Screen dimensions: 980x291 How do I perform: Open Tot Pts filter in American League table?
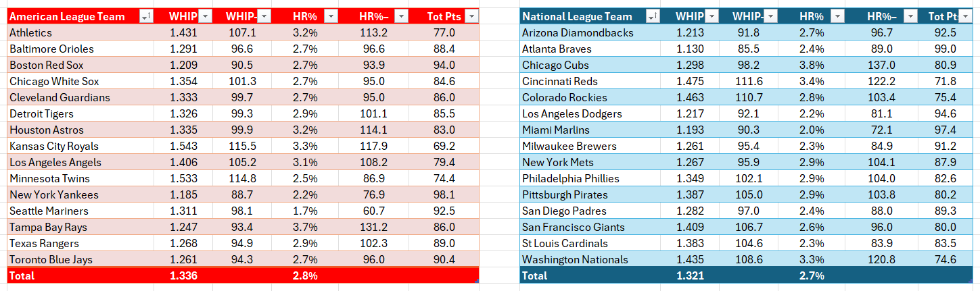point(471,17)
